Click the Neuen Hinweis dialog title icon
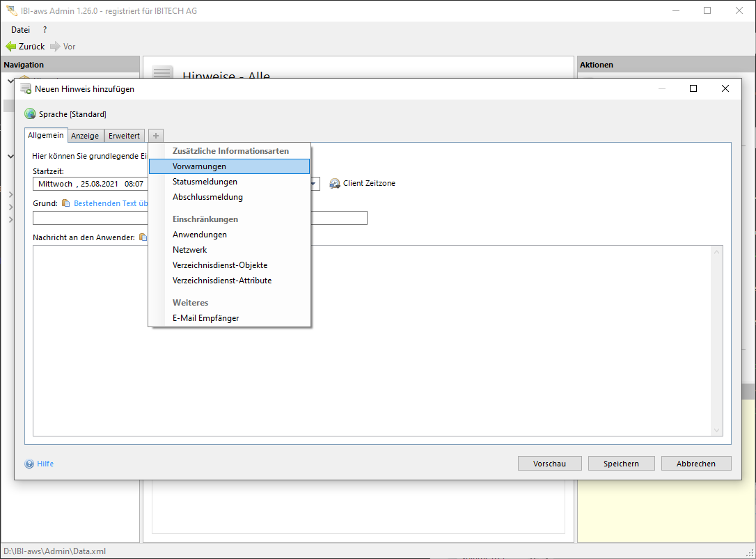Image resolution: width=756 pixels, height=559 pixels. point(26,89)
